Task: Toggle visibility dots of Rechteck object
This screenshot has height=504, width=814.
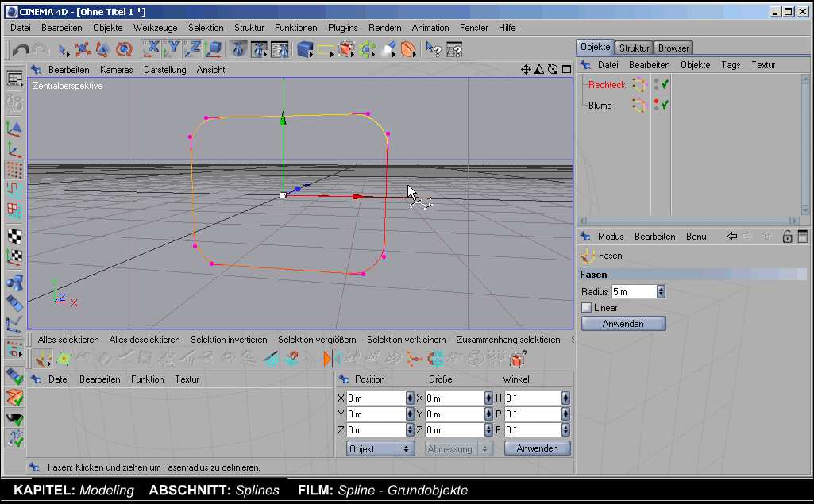Action: pos(656,84)
